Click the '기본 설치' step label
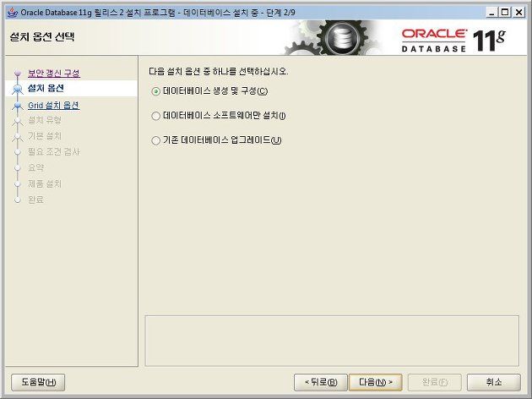The width and height of the screenshot is (532, 399). coord(45,136)
